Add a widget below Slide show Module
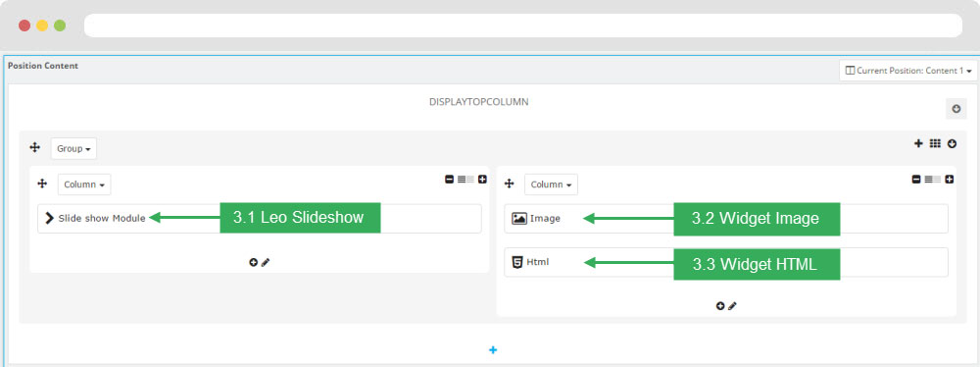This screenshot has width=980, height=367. tap(253, 262)
